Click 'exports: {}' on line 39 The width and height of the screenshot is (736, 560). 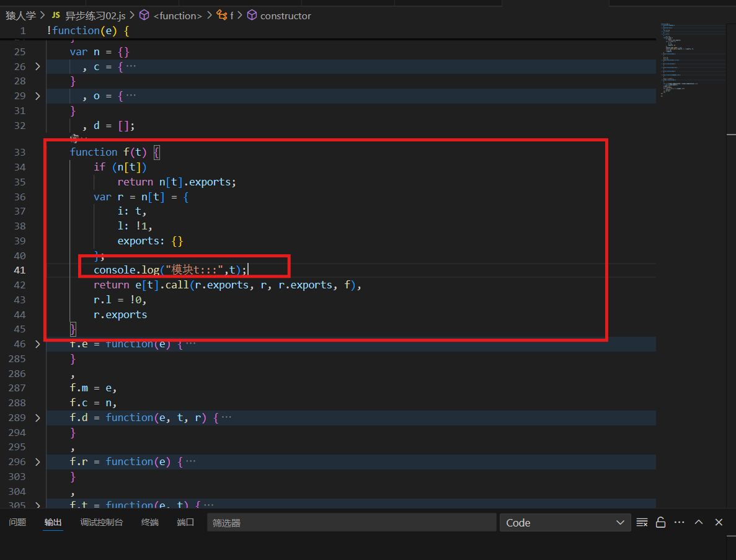tap(150, 241)
